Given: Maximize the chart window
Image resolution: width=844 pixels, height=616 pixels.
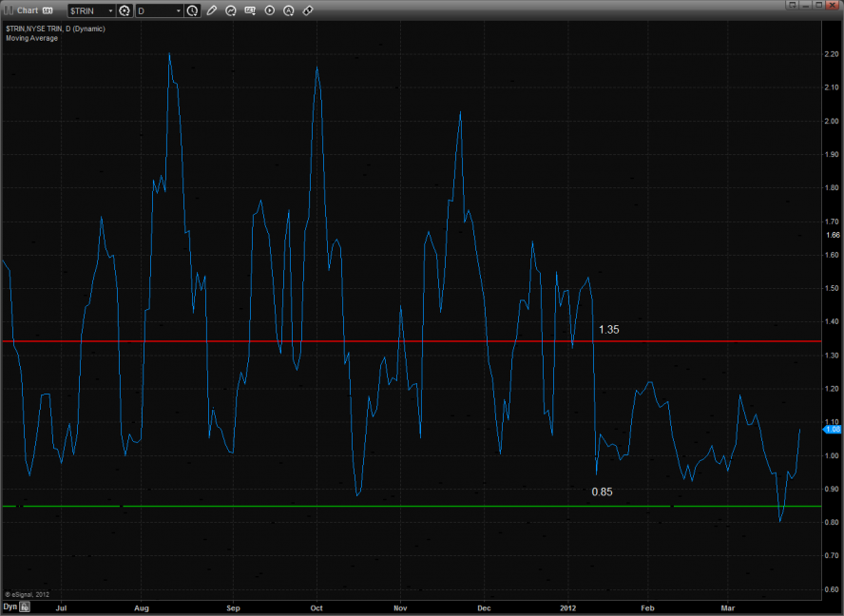Looking at the screenshot, I should point(818,5).
